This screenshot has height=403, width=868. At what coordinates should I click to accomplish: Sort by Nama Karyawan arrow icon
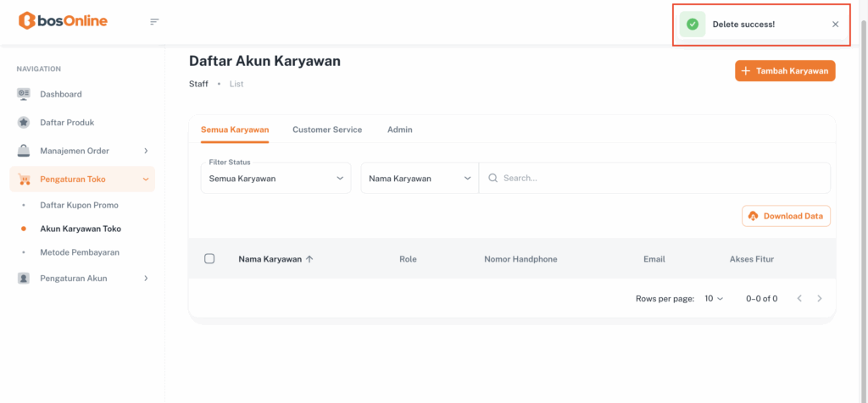[309, 259]
